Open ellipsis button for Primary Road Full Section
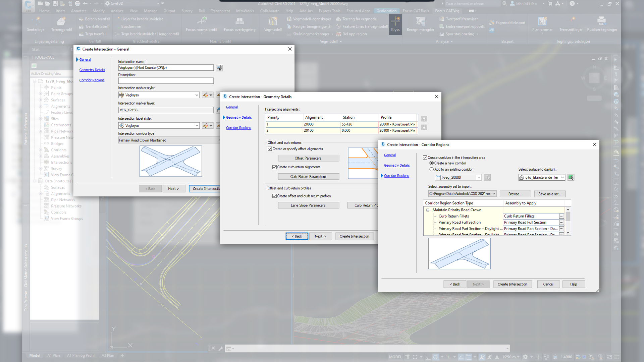Screen dimensions: 644x362 (561, 223)
